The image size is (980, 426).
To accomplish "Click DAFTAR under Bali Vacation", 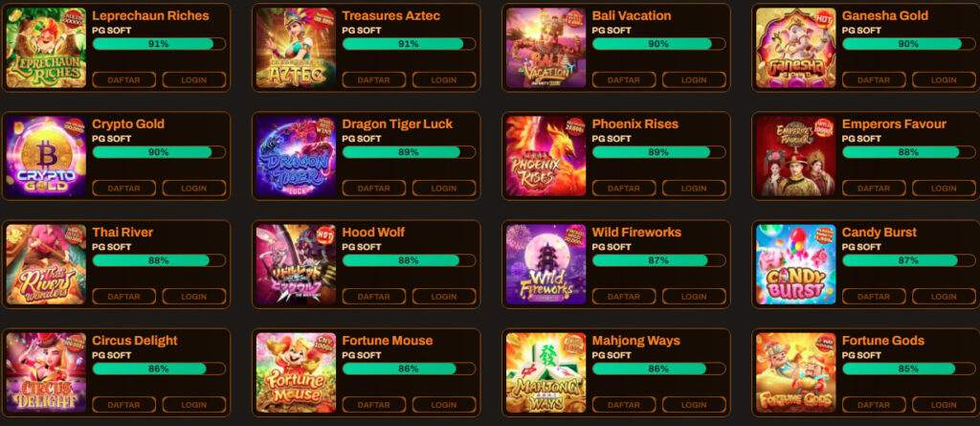I will 624,80.
